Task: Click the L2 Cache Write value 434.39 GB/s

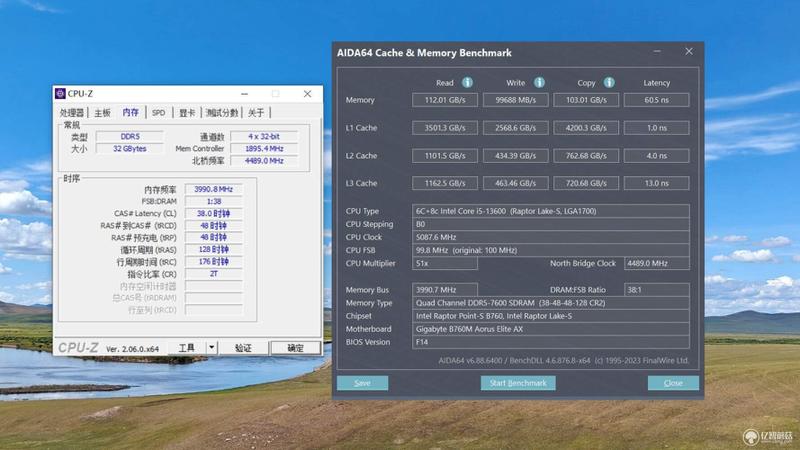Action: coord(515,156)
